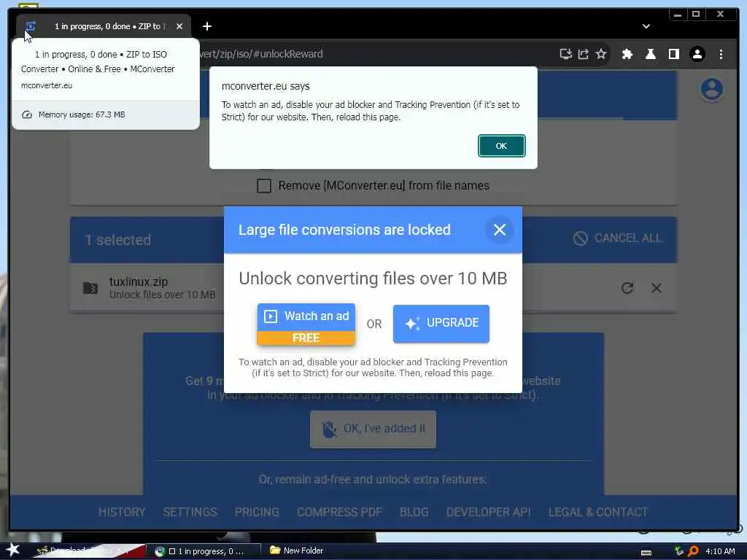
Task: Open the LEGAL & CONTACT footer link
Action: click(597, 512)
